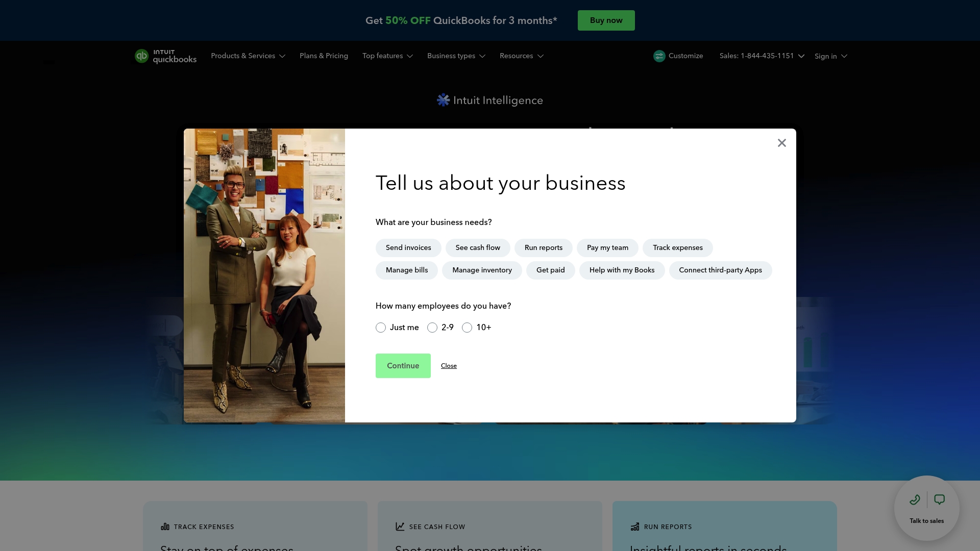Open the chat icon in the Talk to sales widget
This screenshot has height=551, width=980.
coord(939,499)
